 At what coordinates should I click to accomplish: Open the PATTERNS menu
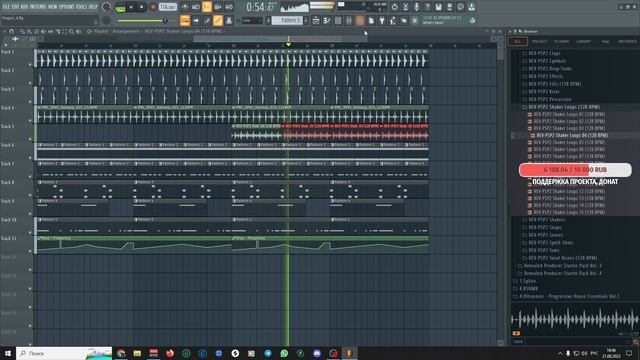click(x=38, y=7)
